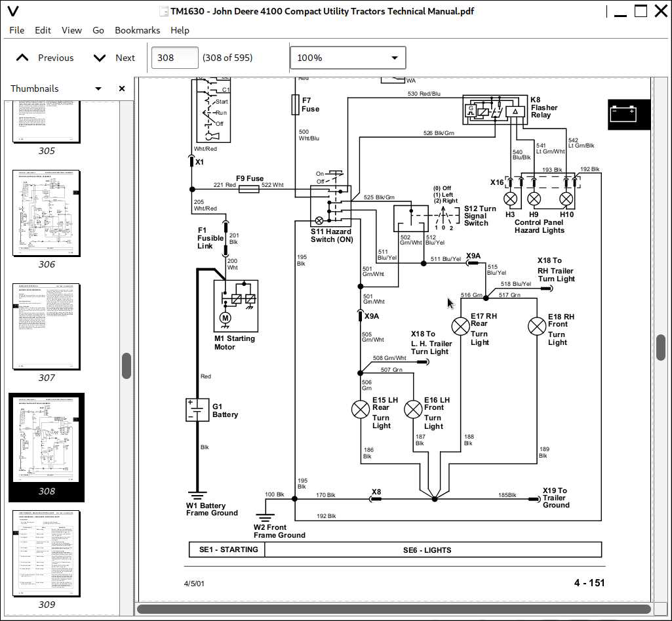The width and height of the screenshot is (672, 621).
Task: Click the thumbnails panel vertical scrollbar handle
Action: coord(126,365)
